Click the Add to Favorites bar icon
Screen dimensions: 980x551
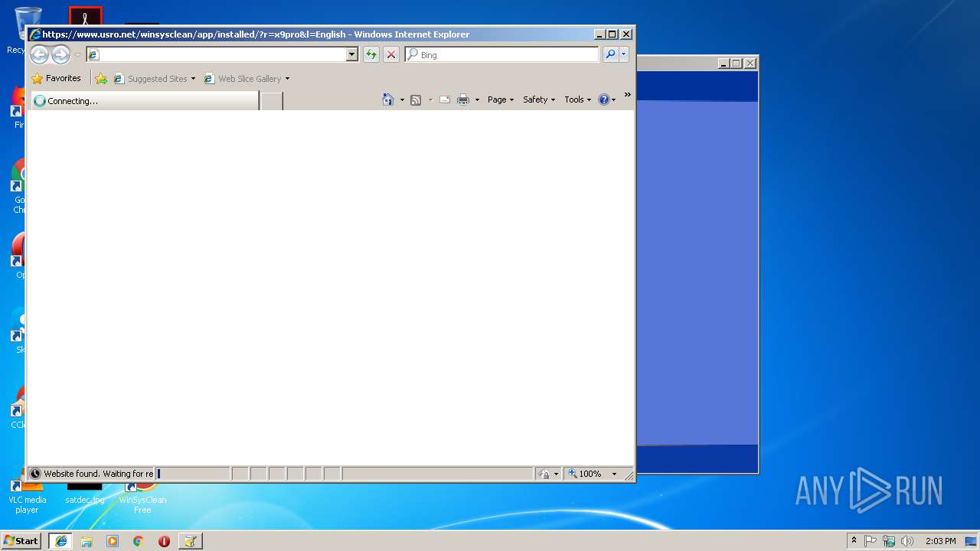[x=101, y=78]
